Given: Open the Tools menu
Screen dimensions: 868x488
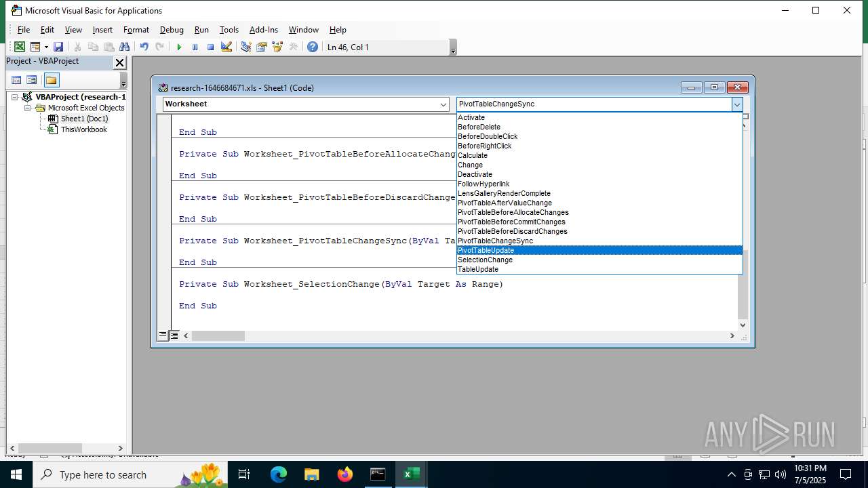Looking at the screenshot, I should 229,30.
